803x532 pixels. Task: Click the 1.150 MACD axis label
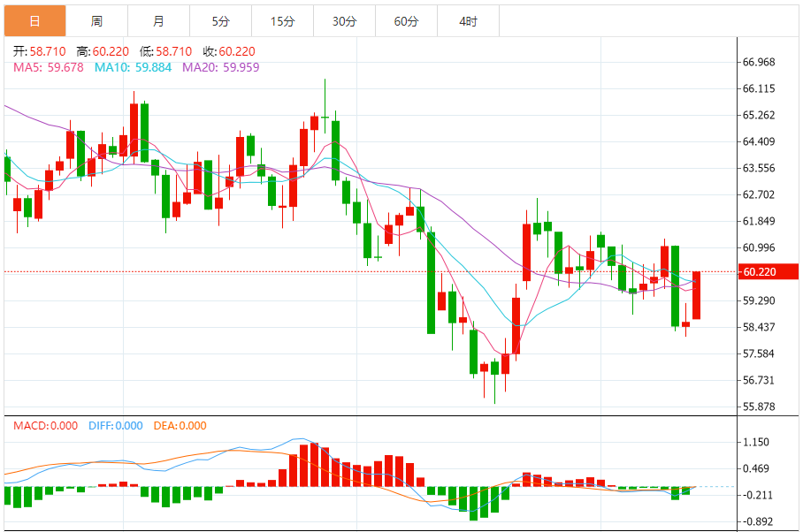tap(756, 443)
